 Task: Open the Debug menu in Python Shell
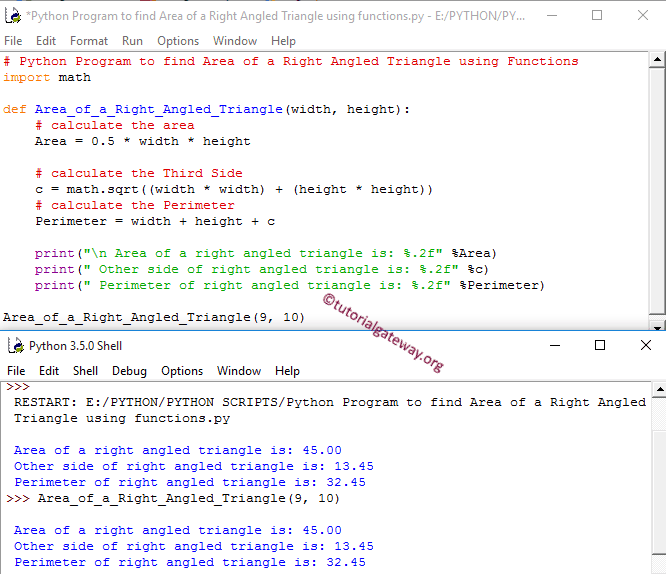coord(129,371)
